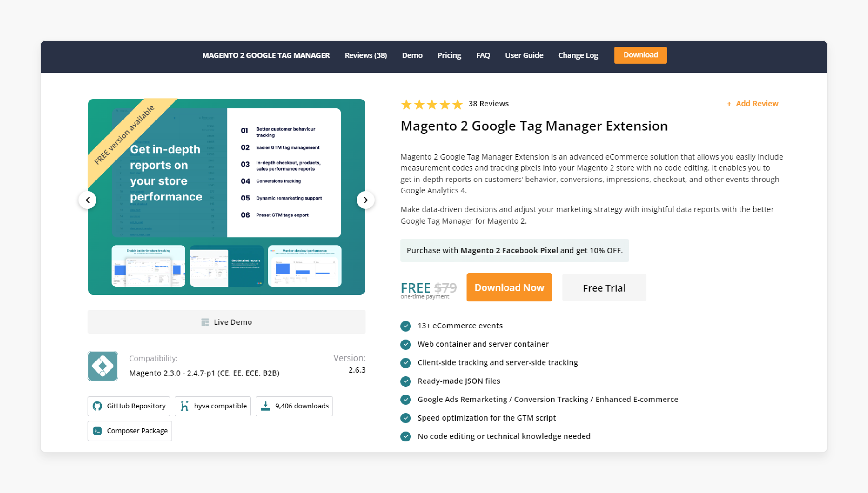Open the Reviews (38) section
Screen dimensions: 868x493
pyautogui.click(x=366, y=55)
